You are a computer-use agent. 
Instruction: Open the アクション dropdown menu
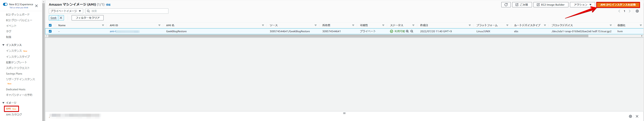point(582,5)
